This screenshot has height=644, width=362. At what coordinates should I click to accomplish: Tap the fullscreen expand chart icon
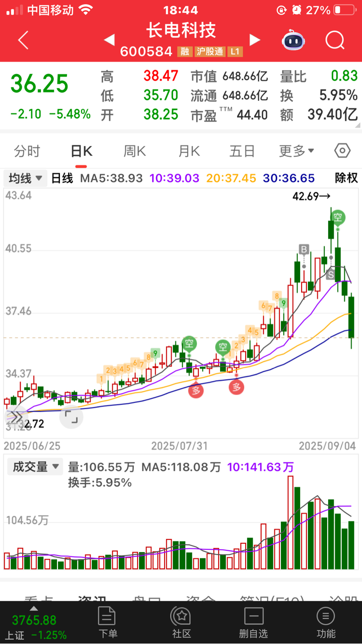tap(72, 417)
